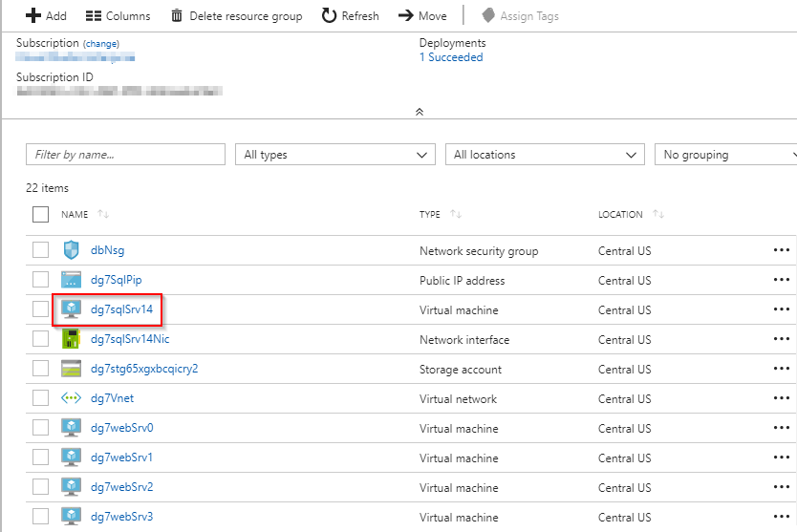Open the ellipsis menu for dg7sqlSrv14
This screenshot has height=532, width=797.
tap(782, 309)
